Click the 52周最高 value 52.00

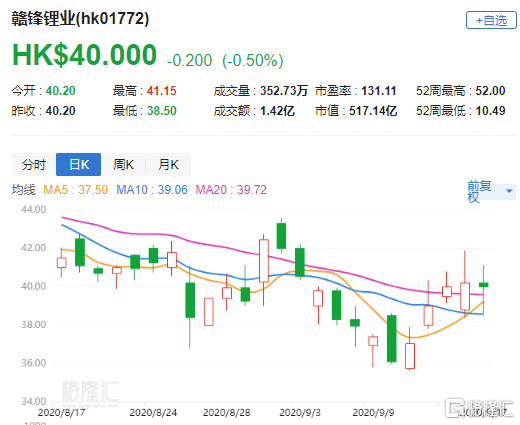pos(490,91)
